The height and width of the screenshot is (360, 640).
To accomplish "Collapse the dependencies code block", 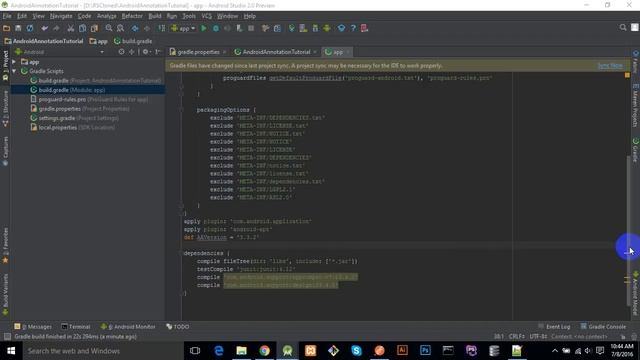I will click(181, 253).
